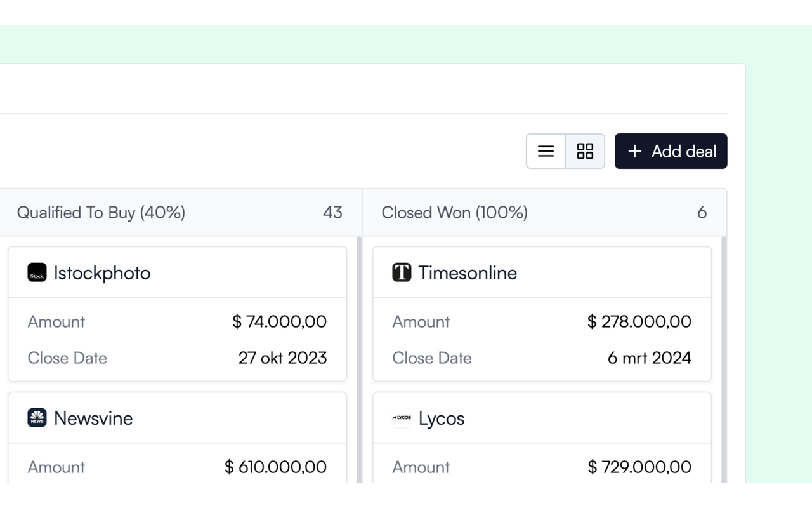This screenshot has width=812, height=508.
Task: Open the Timesonline deal
Action: click(468, 273)
